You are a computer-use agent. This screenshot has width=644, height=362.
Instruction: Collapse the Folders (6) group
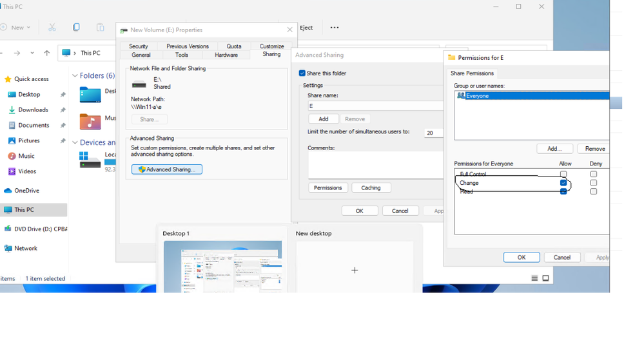(75, 75)
